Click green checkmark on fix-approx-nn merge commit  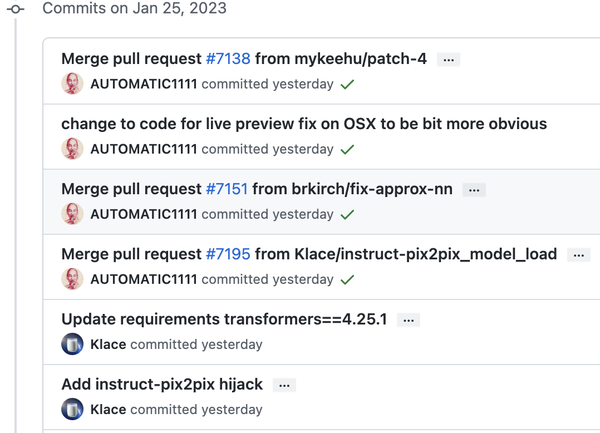pos(347,215)
